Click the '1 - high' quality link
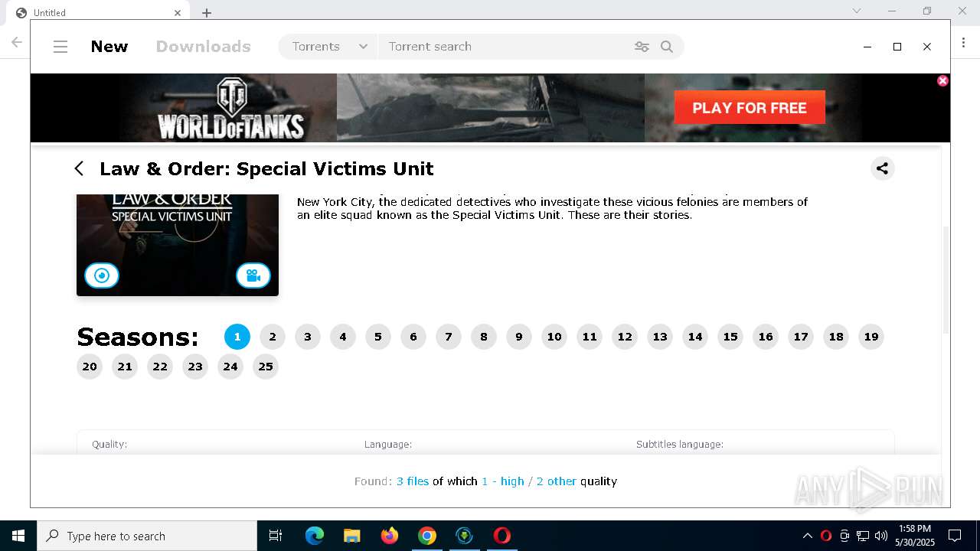This screenshot has height=551, width=980. [503, 481]
